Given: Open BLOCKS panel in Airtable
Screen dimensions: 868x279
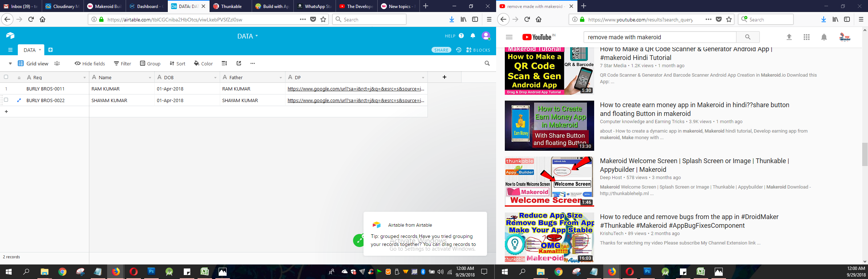Looking at the screenshot, I should (x=478, y=50).
